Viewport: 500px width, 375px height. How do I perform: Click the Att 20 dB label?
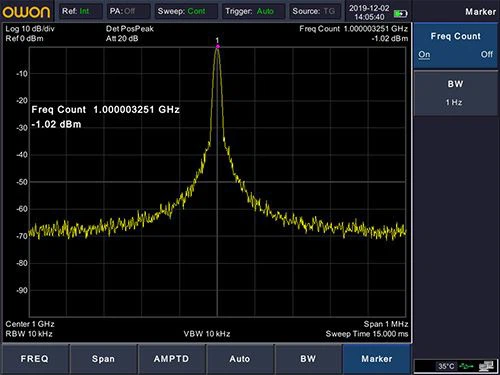coord(122,39)
